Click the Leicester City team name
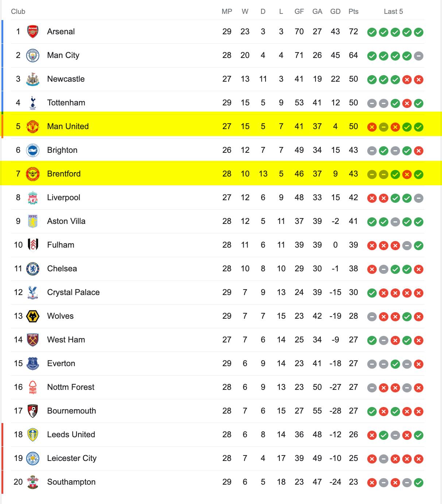Image resolution: width=442 pixels, height=504 pixels. pos(72,458)
